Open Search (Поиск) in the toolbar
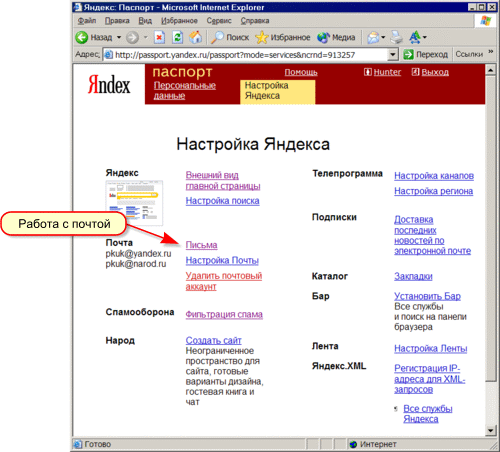 coord(230,37)
